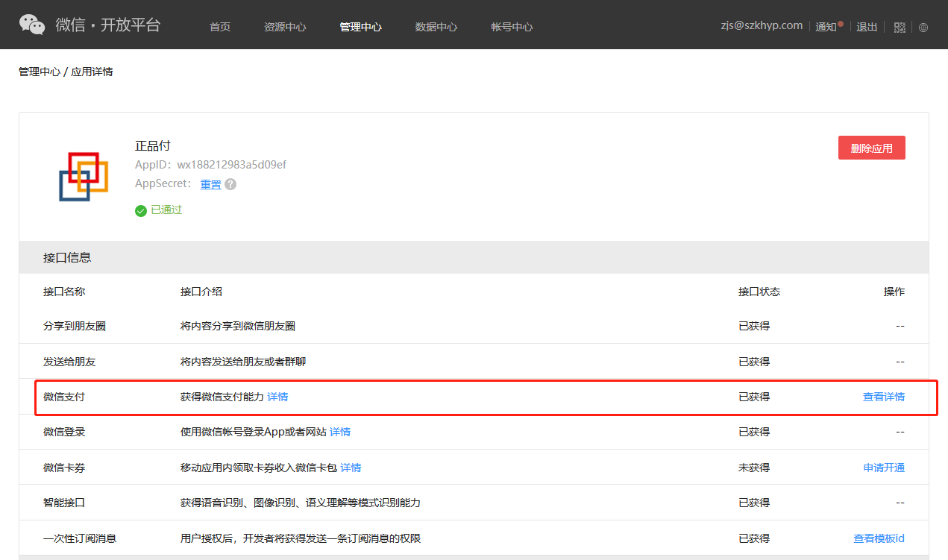Open 详情 link in 微信登录 description
Viewport: 948px width, 560px height.
[x=340, y=432]
